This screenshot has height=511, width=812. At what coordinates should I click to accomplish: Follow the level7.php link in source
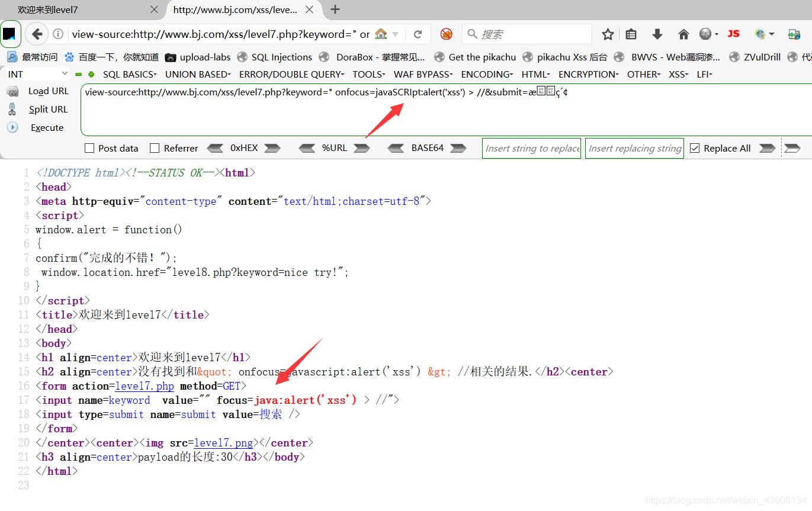tap(145, 386)
